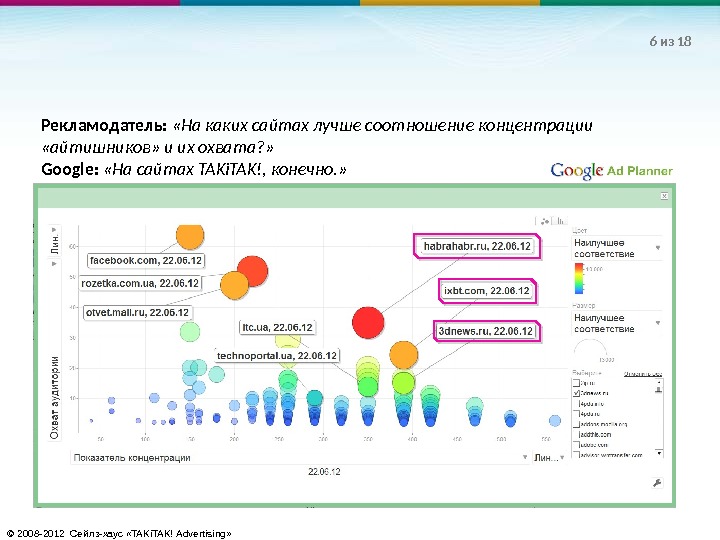Viewport: 720px width, 540px height.
Task: Open the 'Охват аудитории' Y-axis metric dropdown arrow
Action: pos(54,264)
